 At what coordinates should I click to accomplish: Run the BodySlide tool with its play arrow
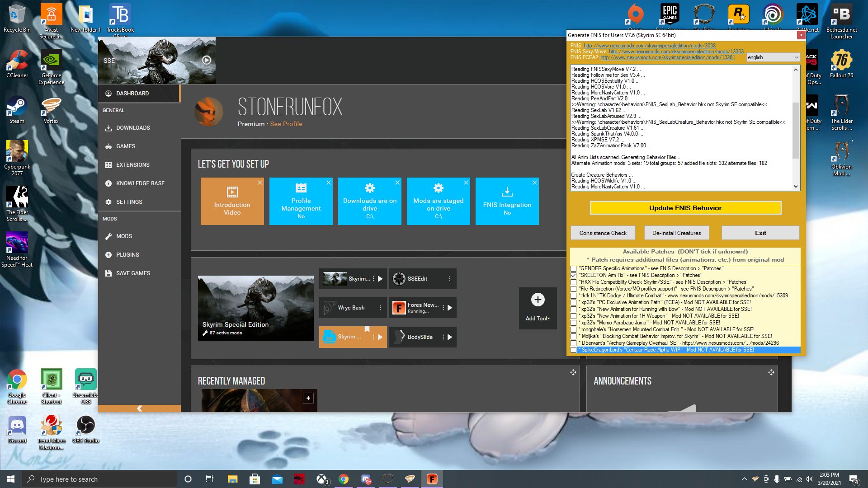(x=450, y=337)
